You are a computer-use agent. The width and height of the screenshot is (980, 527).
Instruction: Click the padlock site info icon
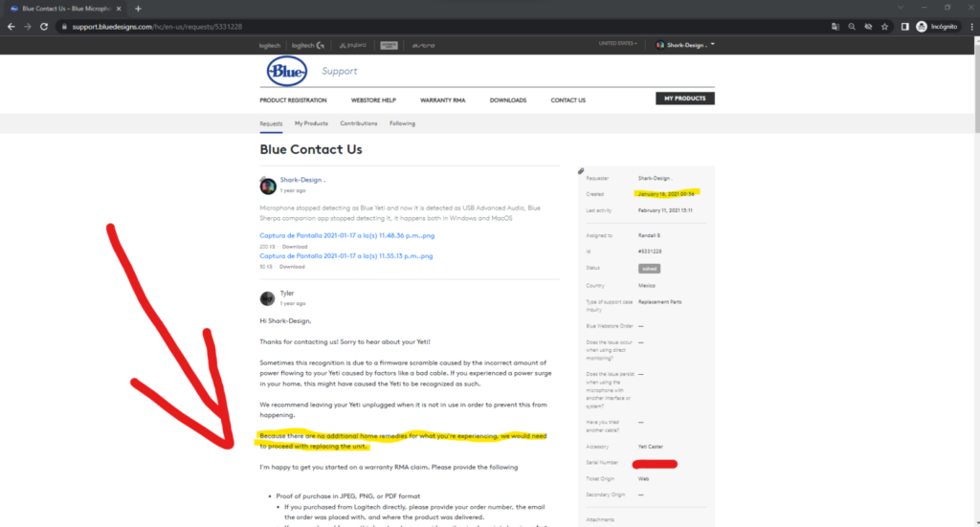click(x=64, y=27)
